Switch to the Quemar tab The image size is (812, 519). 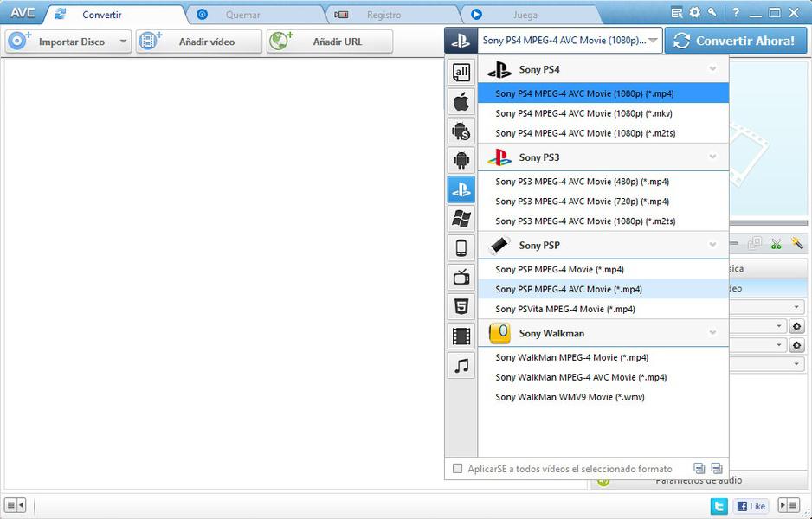point(242,15)
